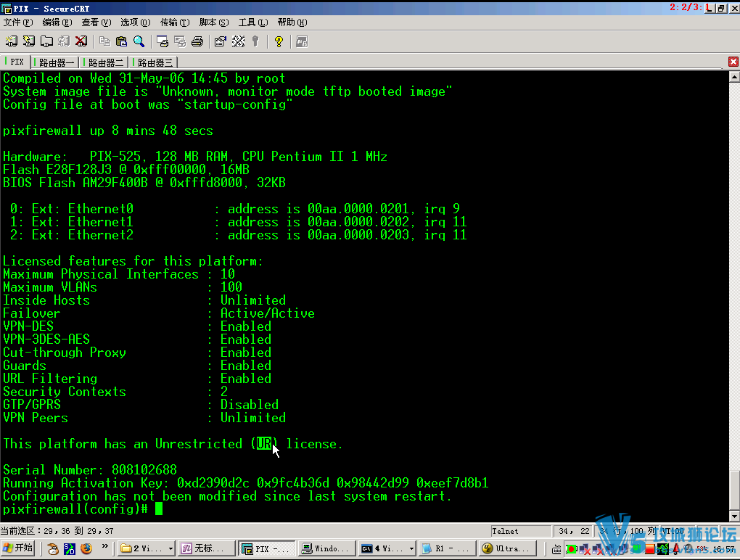
Task: Open the Session Options icon
Action: tap(221, 41)
